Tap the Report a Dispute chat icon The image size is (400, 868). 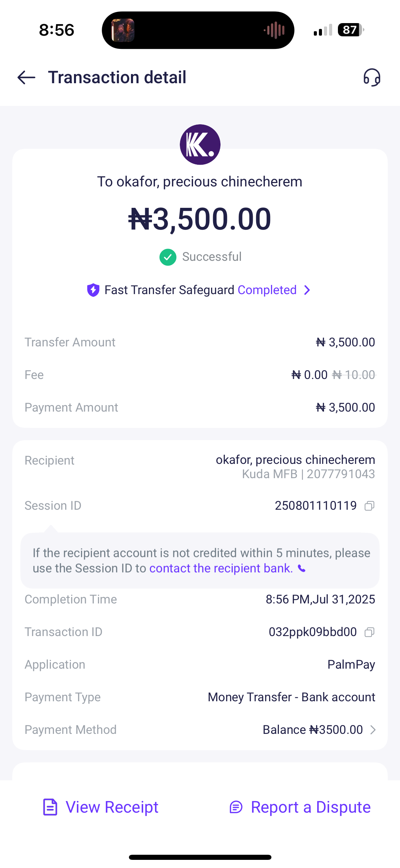point(236,807)
